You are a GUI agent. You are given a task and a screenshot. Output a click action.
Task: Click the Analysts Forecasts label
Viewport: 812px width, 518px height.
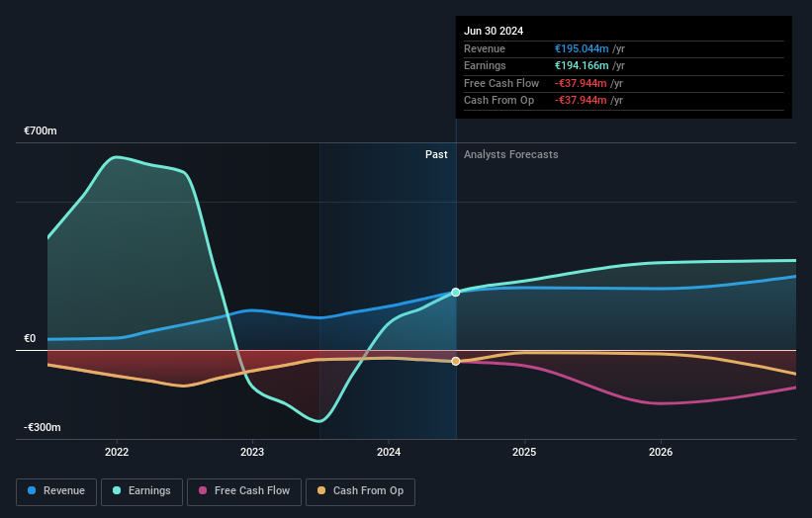[510, 154]
